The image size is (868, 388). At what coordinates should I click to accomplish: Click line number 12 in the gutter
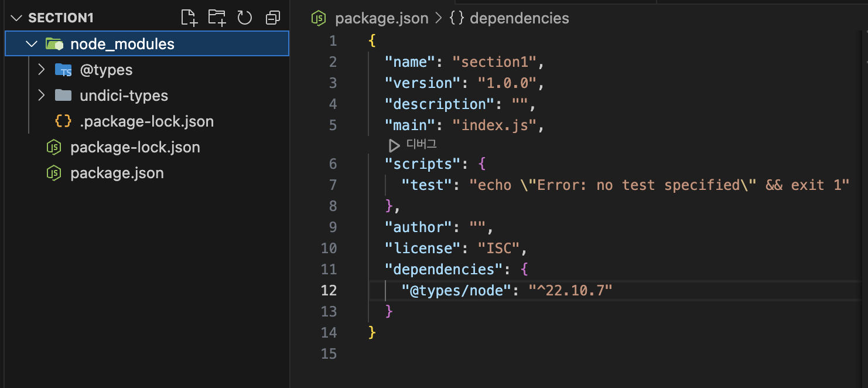[x=329, y=290]
